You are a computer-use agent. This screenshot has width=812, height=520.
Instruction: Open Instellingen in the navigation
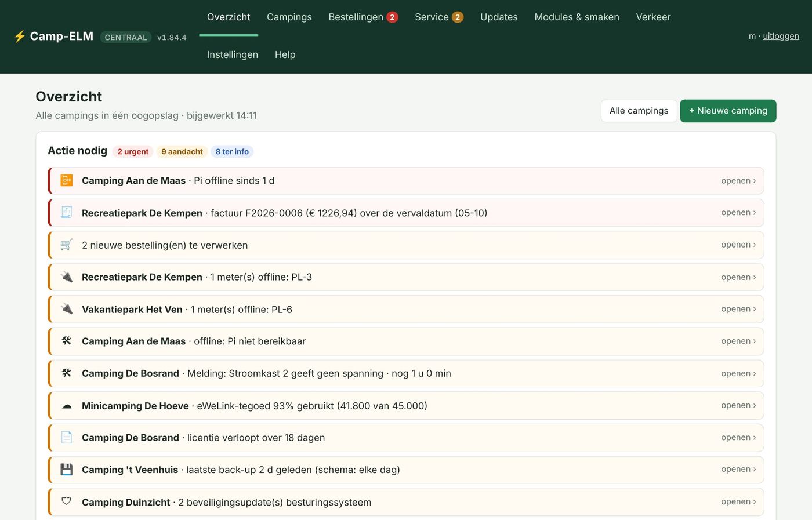click(233, 54)
